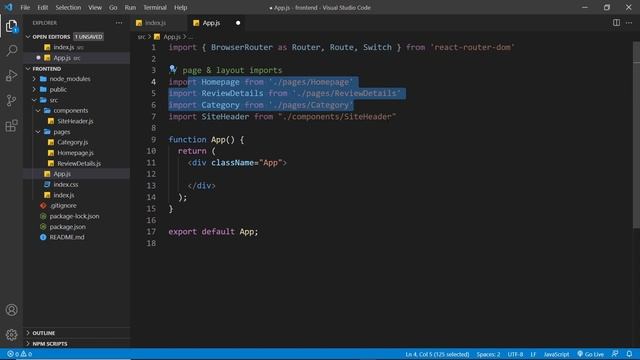Expand the public folder

[77, 89]
